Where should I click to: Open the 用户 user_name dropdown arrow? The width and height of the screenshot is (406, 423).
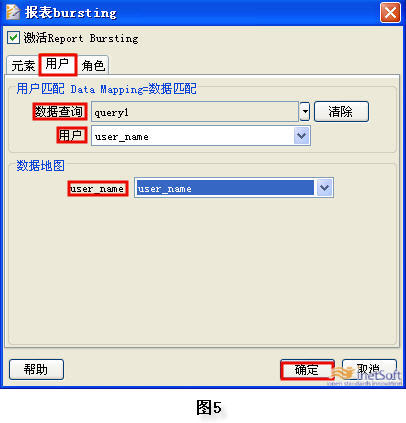pyautogui.click(x=302, y=136)
